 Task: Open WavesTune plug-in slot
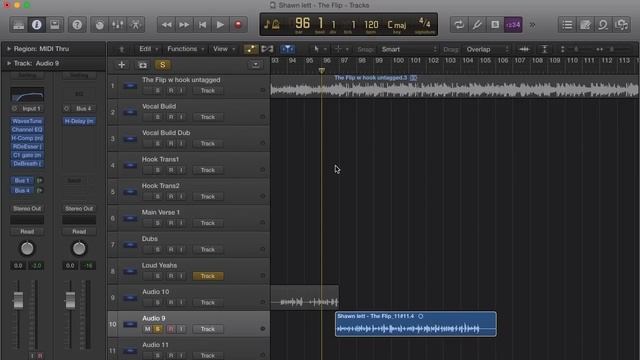pyautogui.click(x=27, y=121)
